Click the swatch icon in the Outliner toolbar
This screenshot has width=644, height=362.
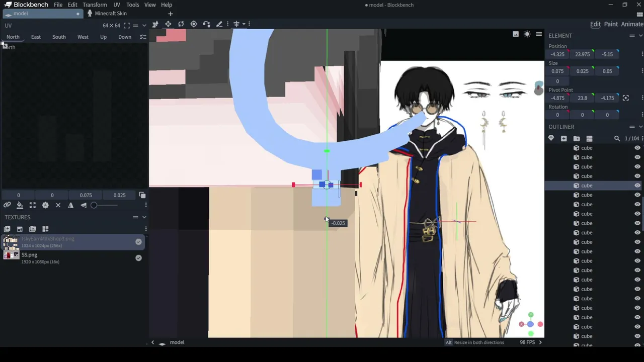(x=551, y=138)
